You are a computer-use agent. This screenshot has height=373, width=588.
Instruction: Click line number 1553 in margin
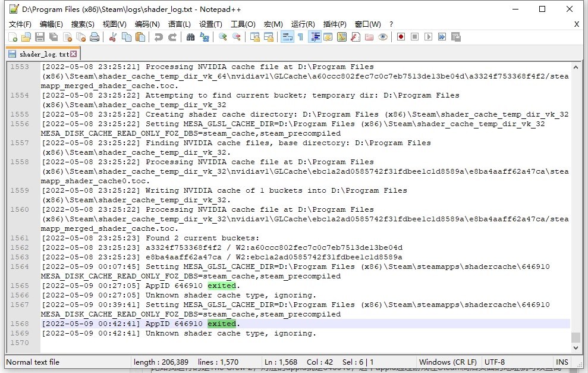click(20, 67)
